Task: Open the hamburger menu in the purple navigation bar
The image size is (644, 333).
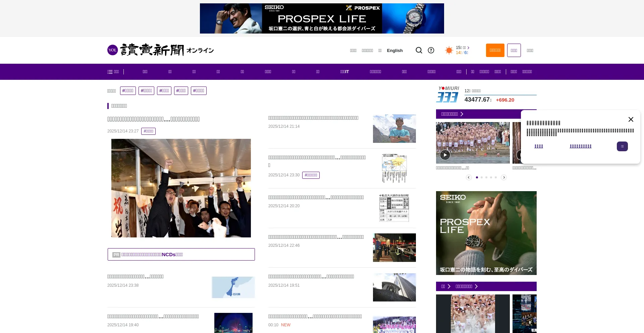Action: click(x=110, y=71)
